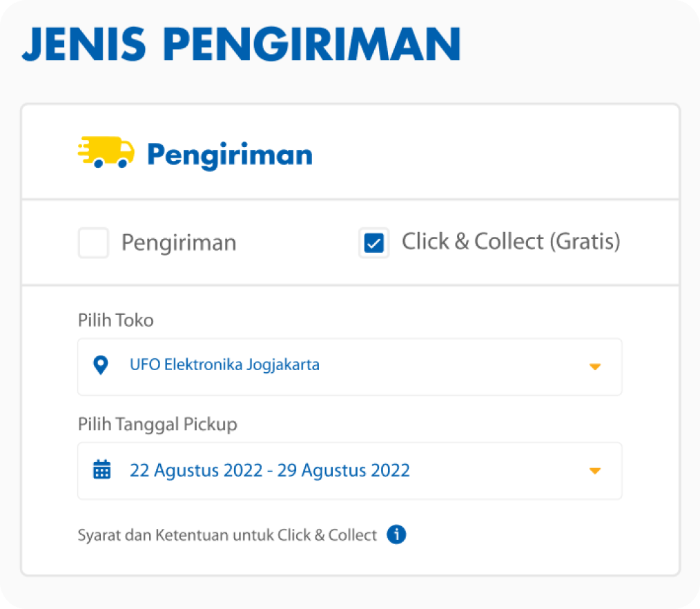Open Syarat dan Ketentuan untuk Click & Collect
Viewport: 700px width, 609px height.
click(227, 535)
